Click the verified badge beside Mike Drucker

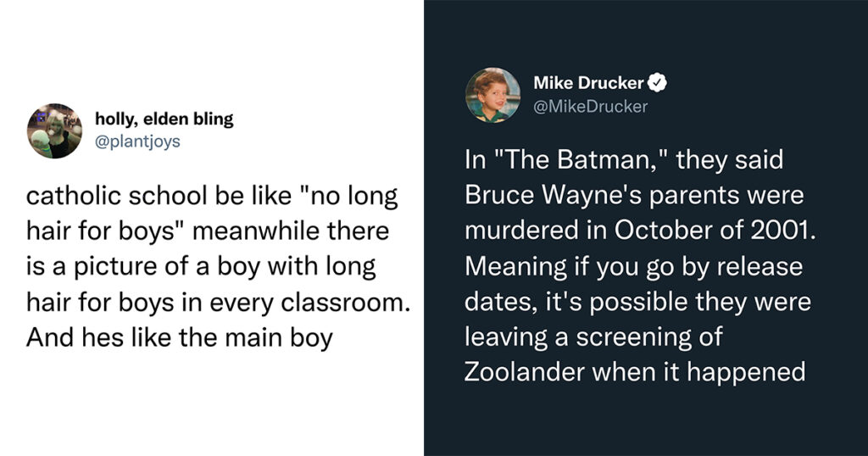point(657,83)
